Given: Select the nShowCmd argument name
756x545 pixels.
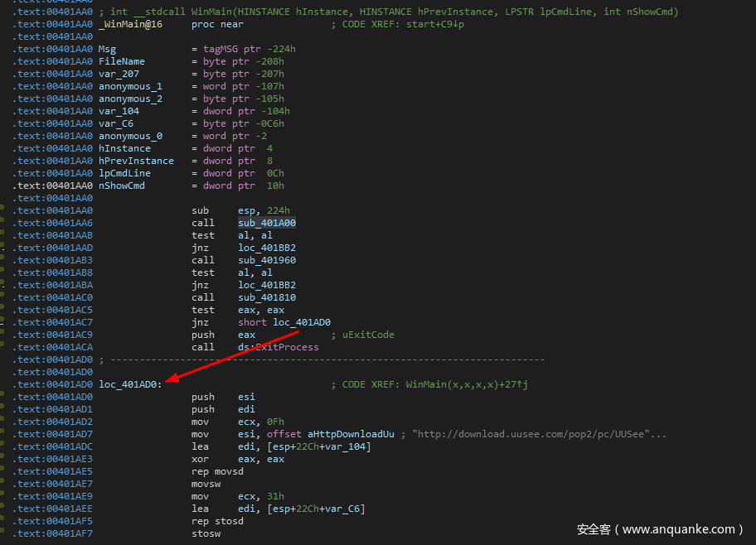Looking at the screenshot, I should click(121, 186).
